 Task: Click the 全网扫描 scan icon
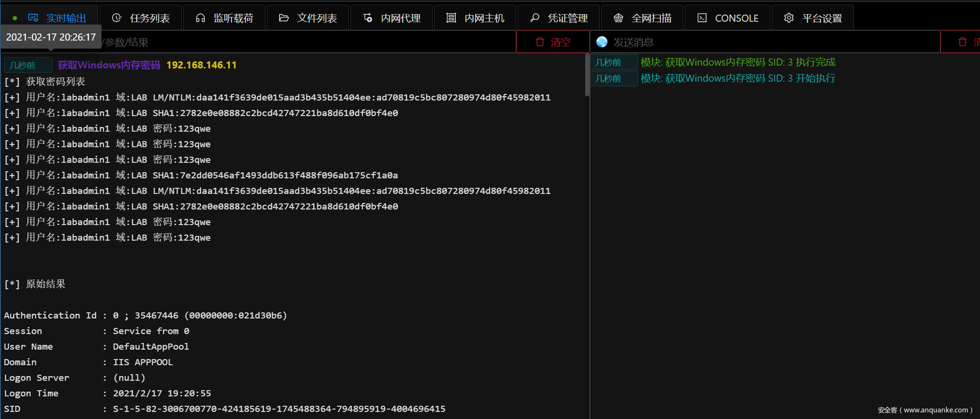[618, 18]
